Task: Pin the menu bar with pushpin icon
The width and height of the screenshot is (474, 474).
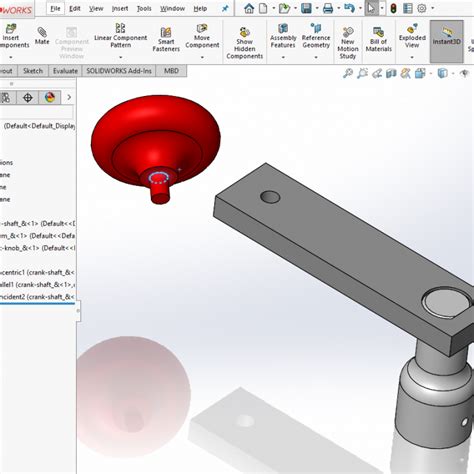Action: point(225,9)
